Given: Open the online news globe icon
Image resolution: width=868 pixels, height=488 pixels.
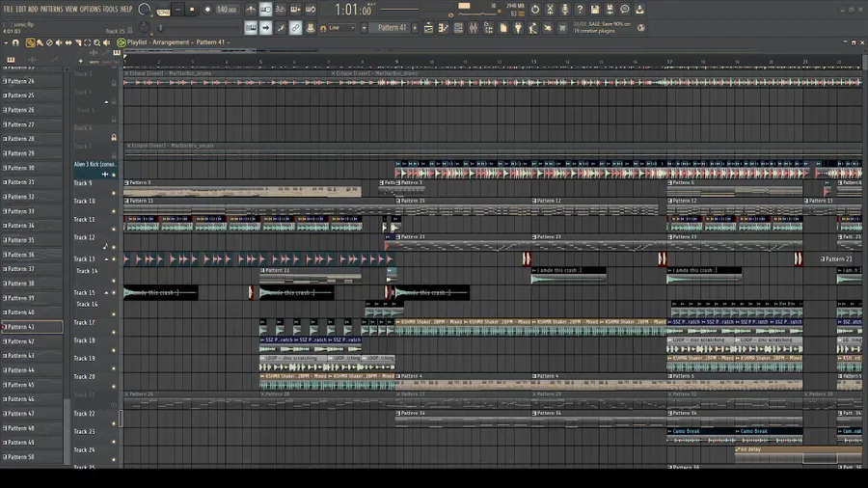Looking at the screenshot, I should point(641,28).
